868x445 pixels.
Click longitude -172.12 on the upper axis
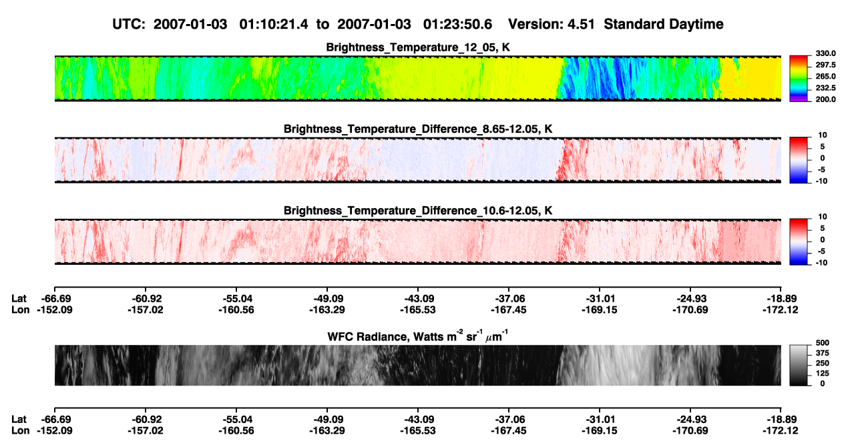(x=781, y=310)
